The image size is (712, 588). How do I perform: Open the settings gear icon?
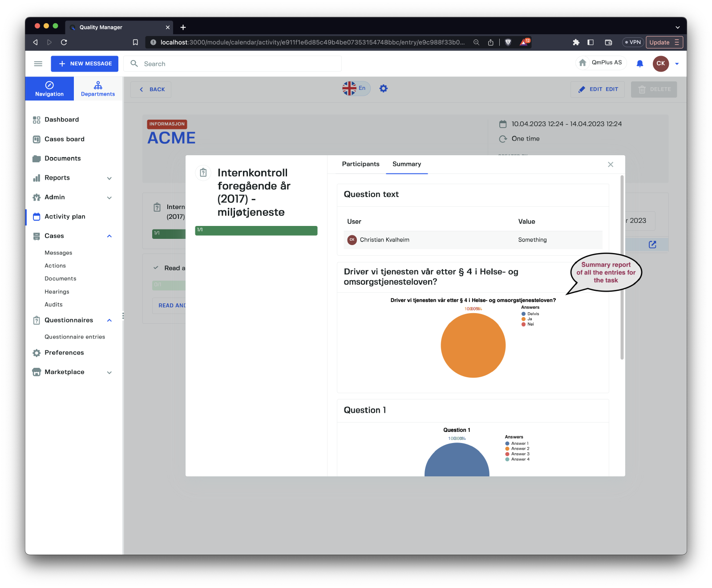tap(383, 89)
